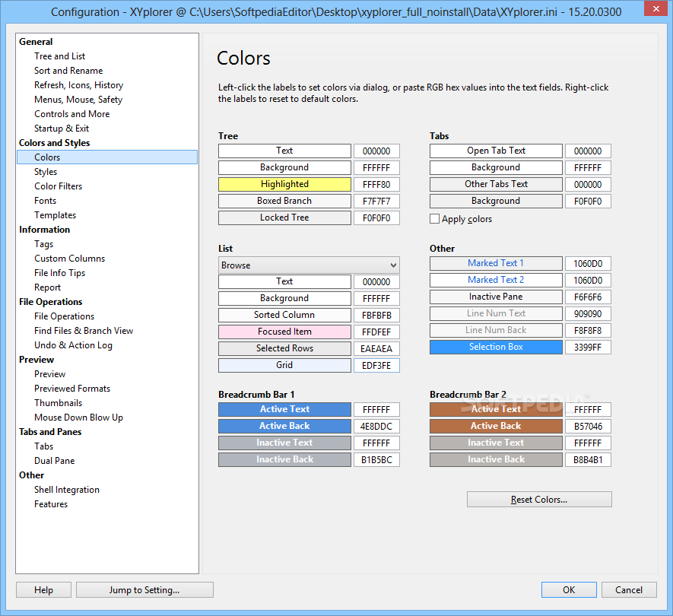Click the Jump to Setting... button
The height and width of the screenshot is (616, 673).
pos(144,590)
